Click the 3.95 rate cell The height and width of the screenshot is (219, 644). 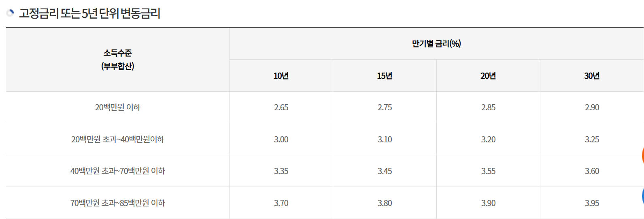592,203
